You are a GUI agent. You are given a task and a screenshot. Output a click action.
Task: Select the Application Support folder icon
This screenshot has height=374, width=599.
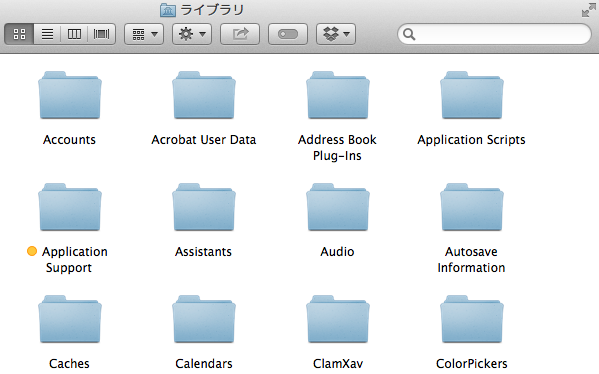[70, 207]
